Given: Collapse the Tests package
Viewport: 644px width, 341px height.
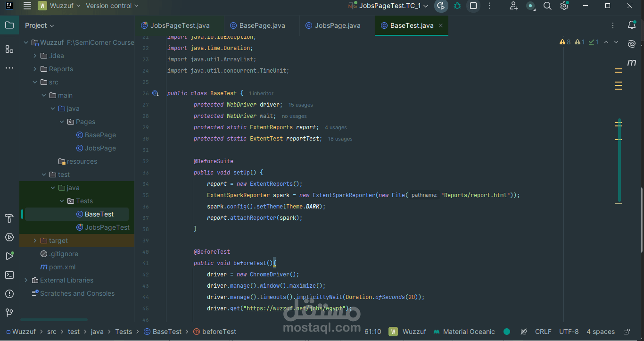Looking at the screenshot, I should tap(62, 201).
